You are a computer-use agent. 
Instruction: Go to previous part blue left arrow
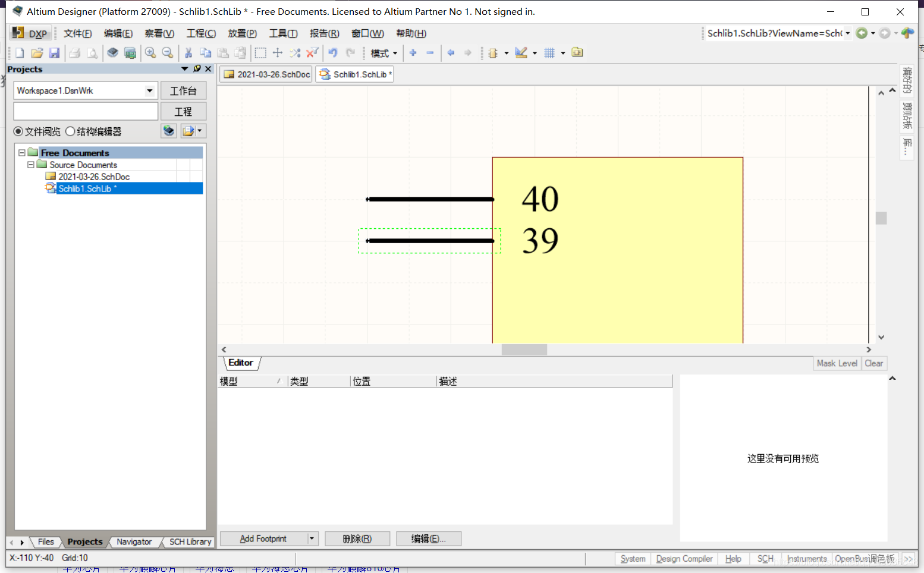click(451, 53)
